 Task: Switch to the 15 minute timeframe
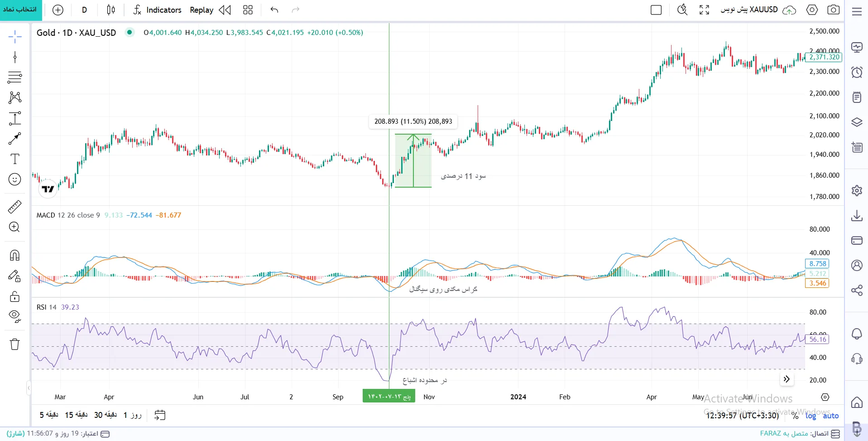point(76,415)
